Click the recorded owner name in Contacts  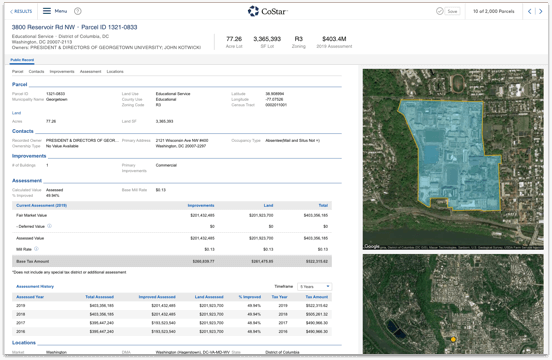(x=82, y=140)
